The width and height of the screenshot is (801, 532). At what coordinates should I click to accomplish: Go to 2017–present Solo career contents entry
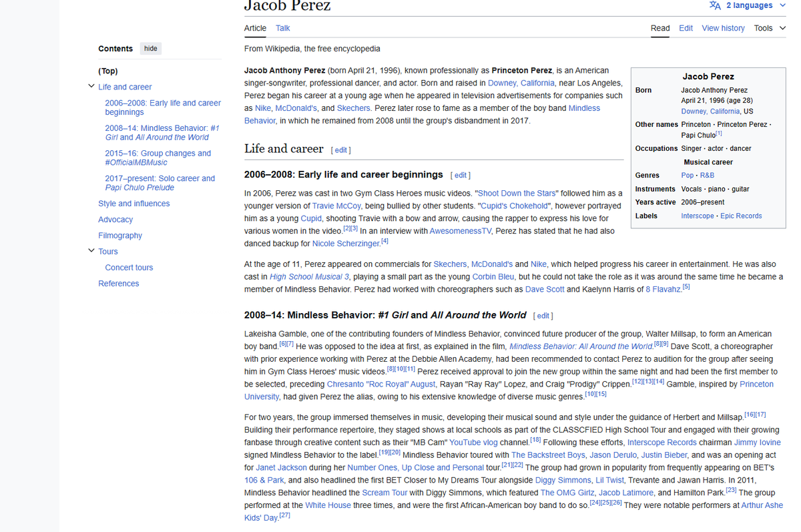click(160, 183)
